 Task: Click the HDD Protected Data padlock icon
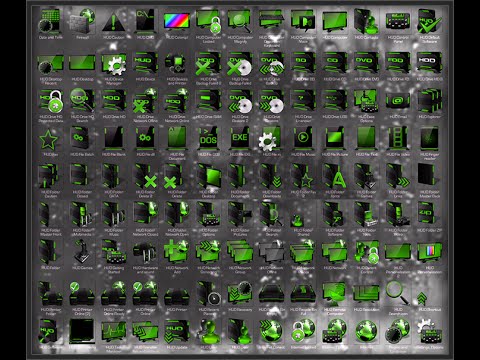51,101
